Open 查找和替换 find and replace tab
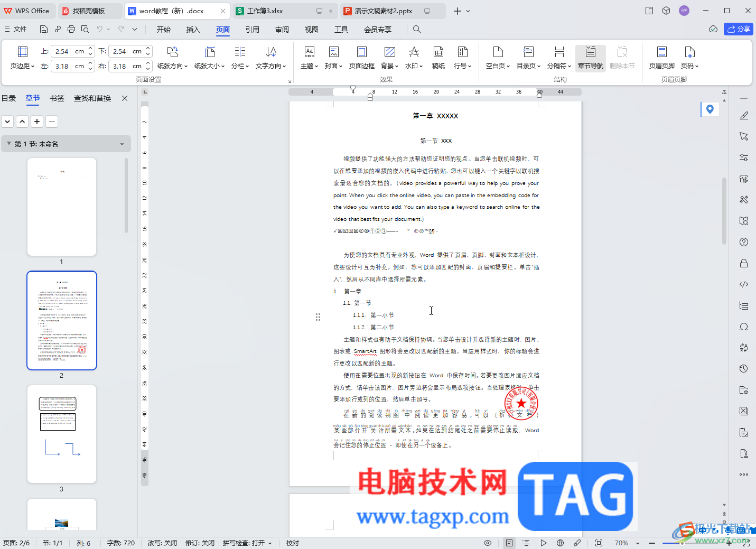 (x=92, y=98)
